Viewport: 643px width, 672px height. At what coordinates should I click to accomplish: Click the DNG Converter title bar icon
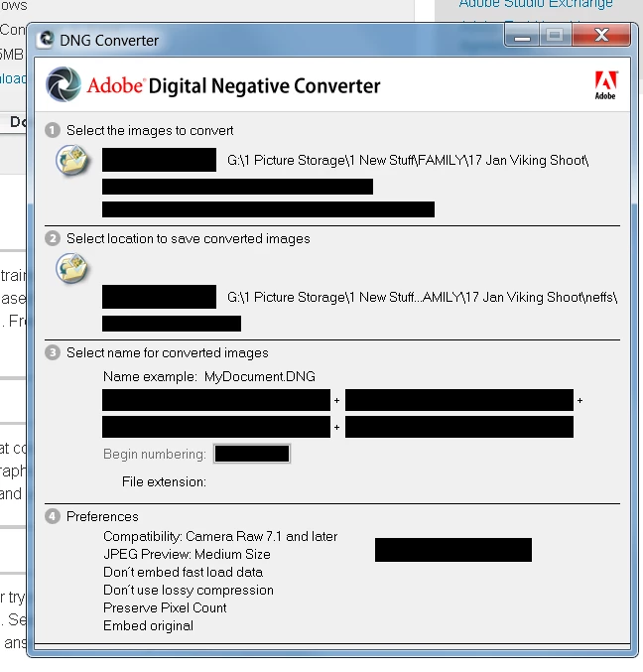coord(46,40)
